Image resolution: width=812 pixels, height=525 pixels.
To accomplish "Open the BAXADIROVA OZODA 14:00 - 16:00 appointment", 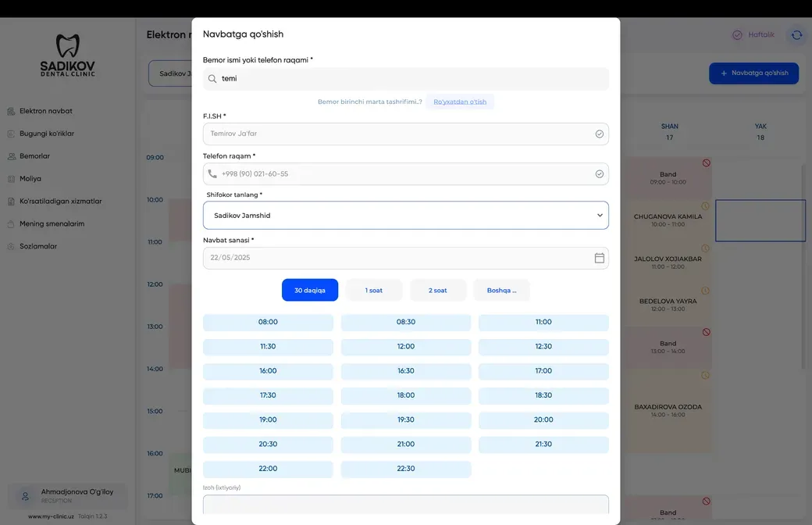I will click(x=668, y=410).
